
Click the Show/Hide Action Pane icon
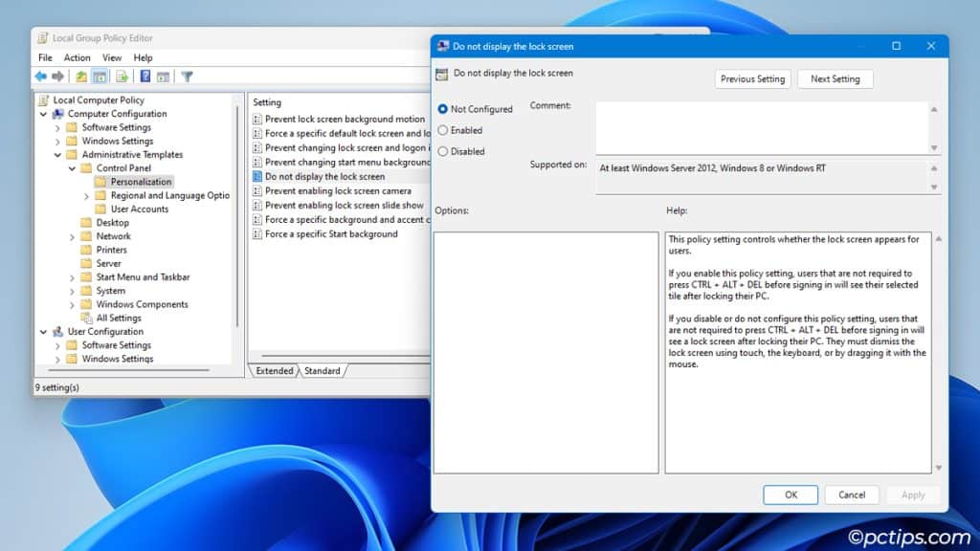(x=164, y=77)
